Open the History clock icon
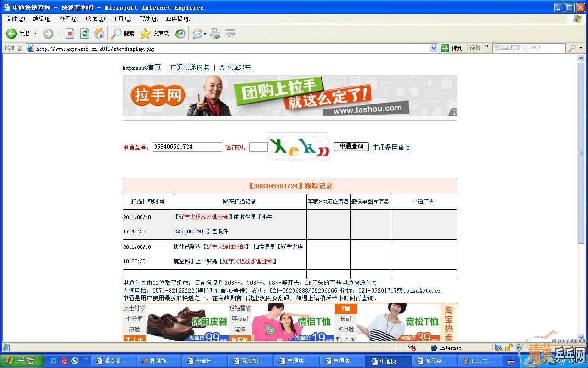This screenshot has width=588, height=368. coord(180,34)
